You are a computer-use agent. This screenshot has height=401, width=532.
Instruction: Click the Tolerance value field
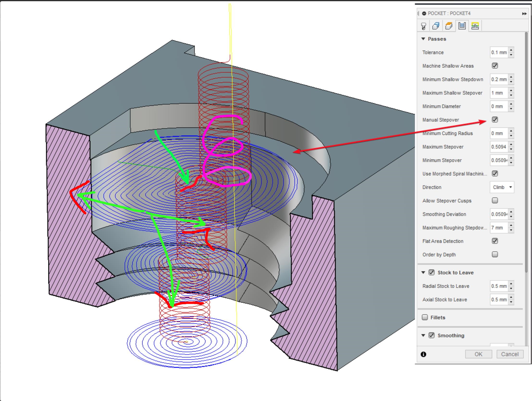(x=499, y=52)
